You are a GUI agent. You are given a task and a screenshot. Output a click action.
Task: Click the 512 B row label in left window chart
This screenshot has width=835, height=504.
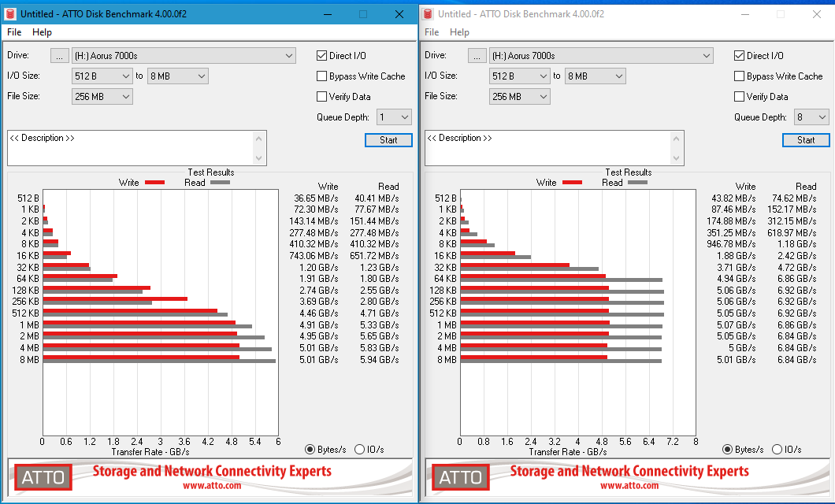(x=28, y=198)
